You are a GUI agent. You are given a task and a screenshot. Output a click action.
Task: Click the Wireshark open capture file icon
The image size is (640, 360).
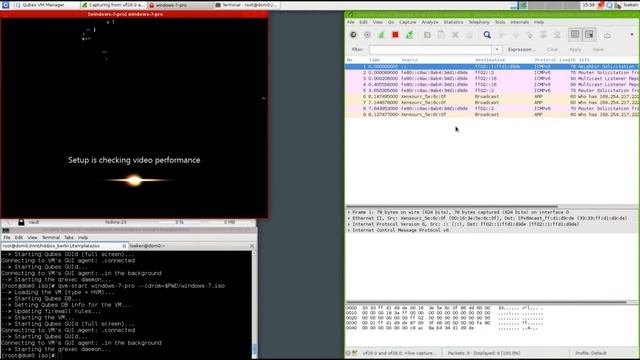pyautogui.click(x=427, y=35)
